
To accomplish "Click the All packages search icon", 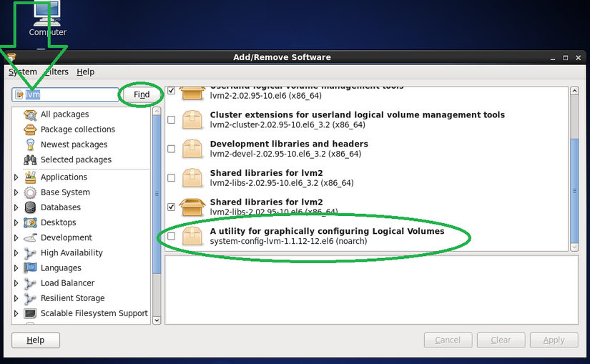I will [30, 114].
